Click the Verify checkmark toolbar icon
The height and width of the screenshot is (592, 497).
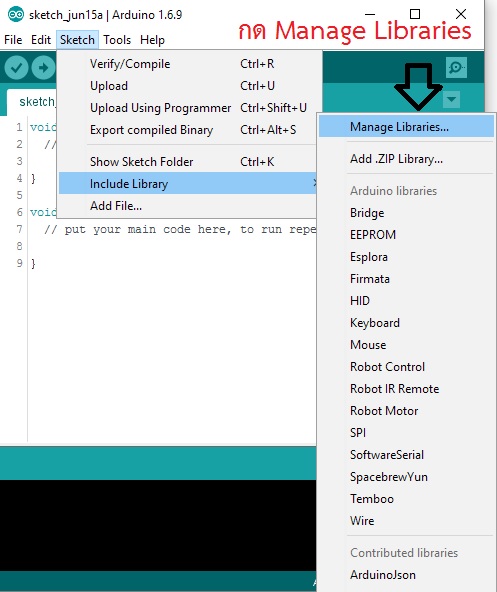click(16, 68)
